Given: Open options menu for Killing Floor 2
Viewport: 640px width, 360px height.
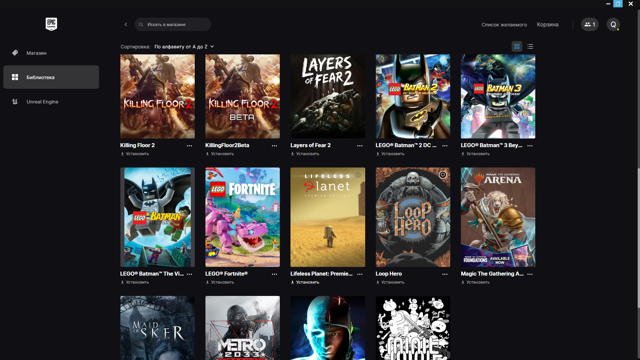Looking at the screenshot, I should click(189, 146).
